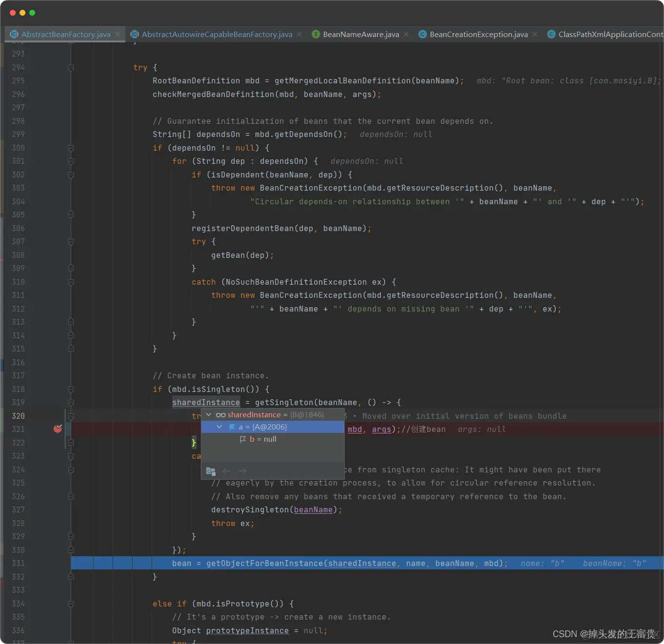This screenshot has width=664, height=644.
Task: Open the BeanNameAware.java tab
Action: [361, 34]
